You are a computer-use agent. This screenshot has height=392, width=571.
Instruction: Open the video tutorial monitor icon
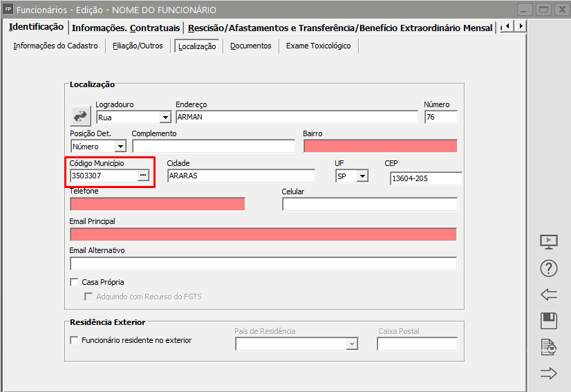548,242
